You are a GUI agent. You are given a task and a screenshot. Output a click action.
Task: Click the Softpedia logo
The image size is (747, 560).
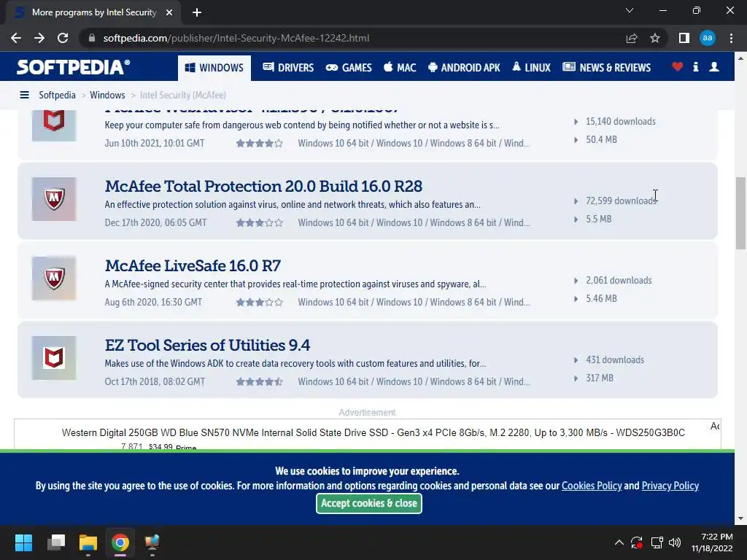pos(73,67)
